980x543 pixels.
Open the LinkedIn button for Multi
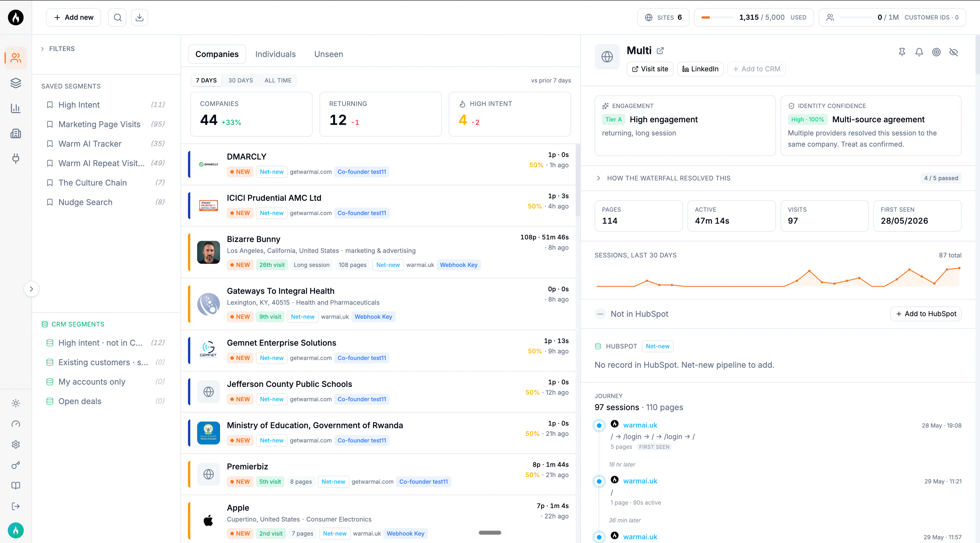(x=700, y=69)
